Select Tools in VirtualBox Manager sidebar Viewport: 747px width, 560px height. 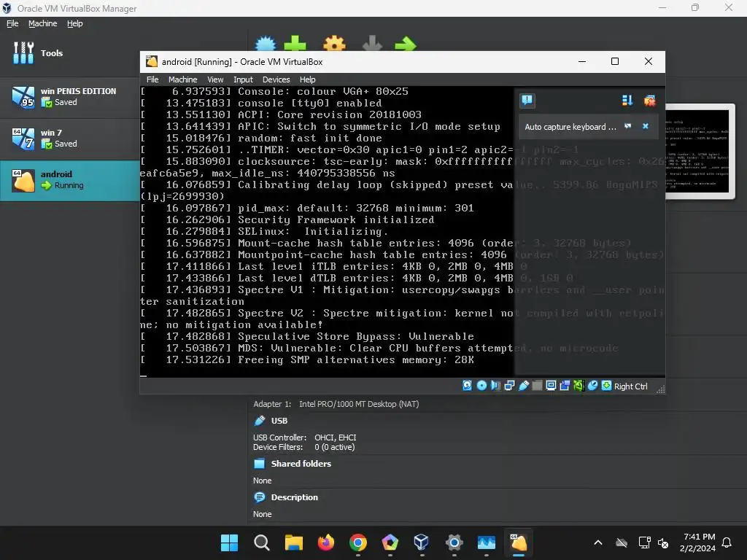tap(70, 52)
